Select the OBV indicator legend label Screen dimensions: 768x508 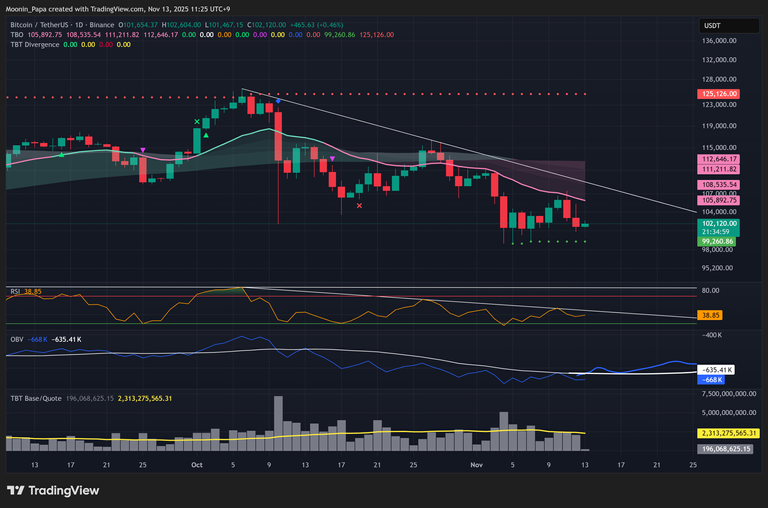pyautogui.click(x=17, y=340)
